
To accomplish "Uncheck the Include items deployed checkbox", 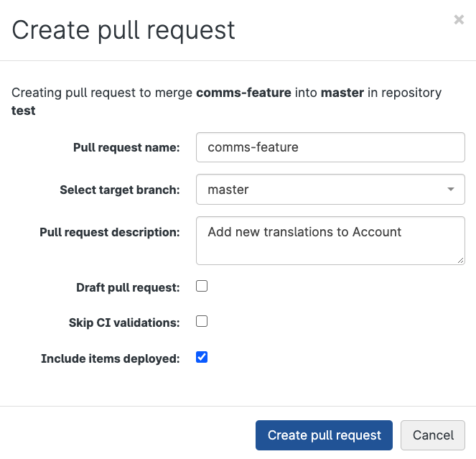I will [x=202, y=357].
